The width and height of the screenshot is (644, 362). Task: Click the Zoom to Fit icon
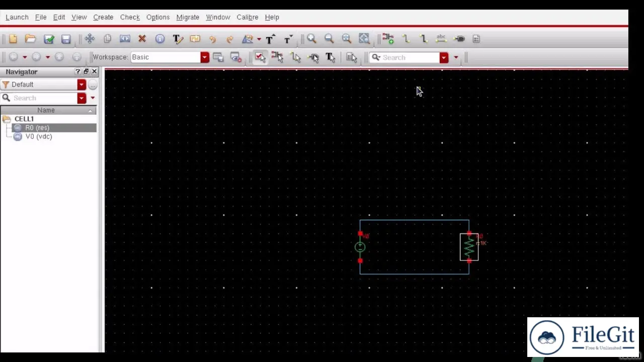coord(364,39)
